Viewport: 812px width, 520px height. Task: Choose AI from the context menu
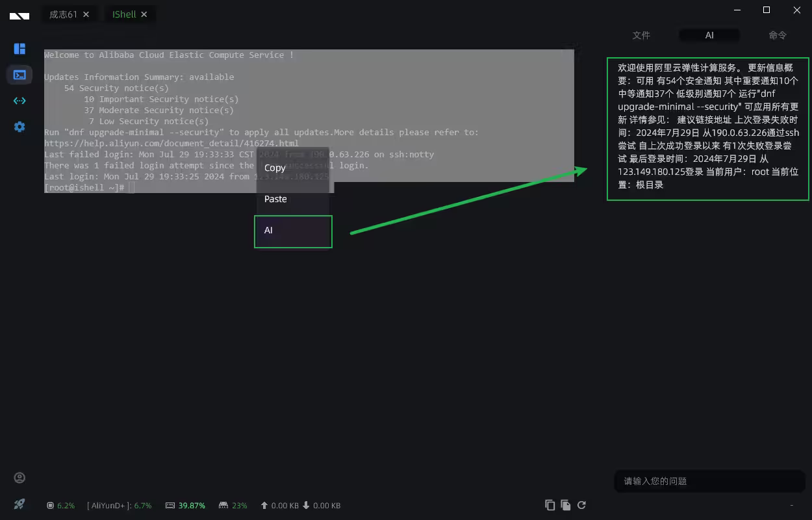pyautogui.click(x=293, y=231)
